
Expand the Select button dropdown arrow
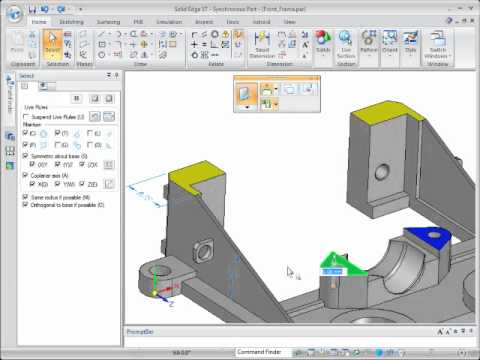(x=53, y=56)
